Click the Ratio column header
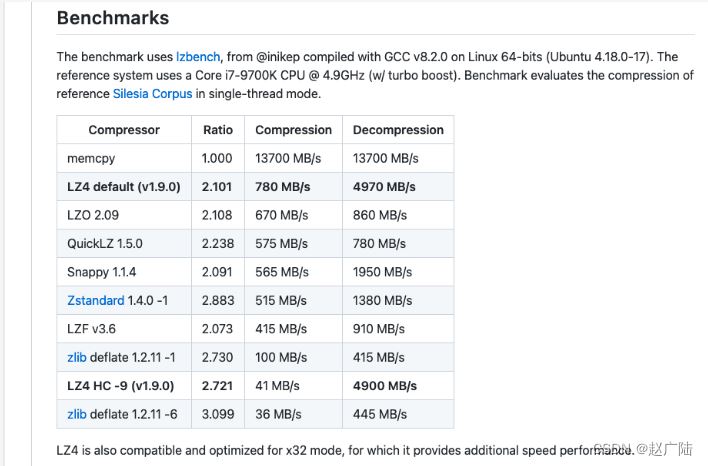 click(218, 130)
